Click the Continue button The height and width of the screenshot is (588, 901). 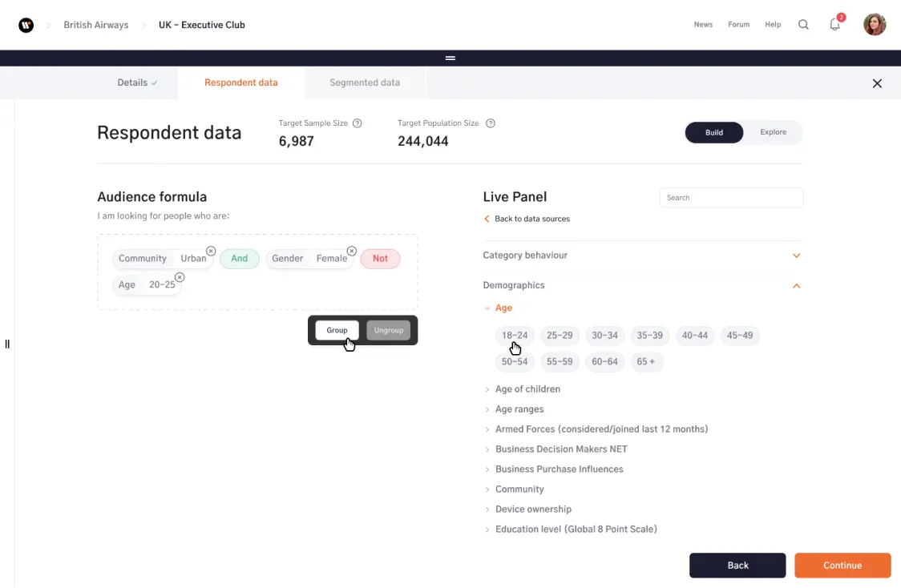pyautogui.click(x=842, y=566)
